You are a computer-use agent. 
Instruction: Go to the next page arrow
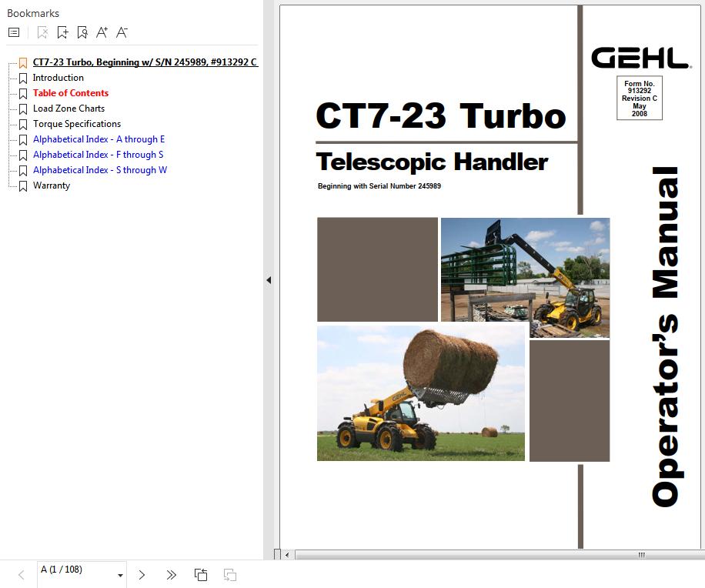tap(142, 575)
